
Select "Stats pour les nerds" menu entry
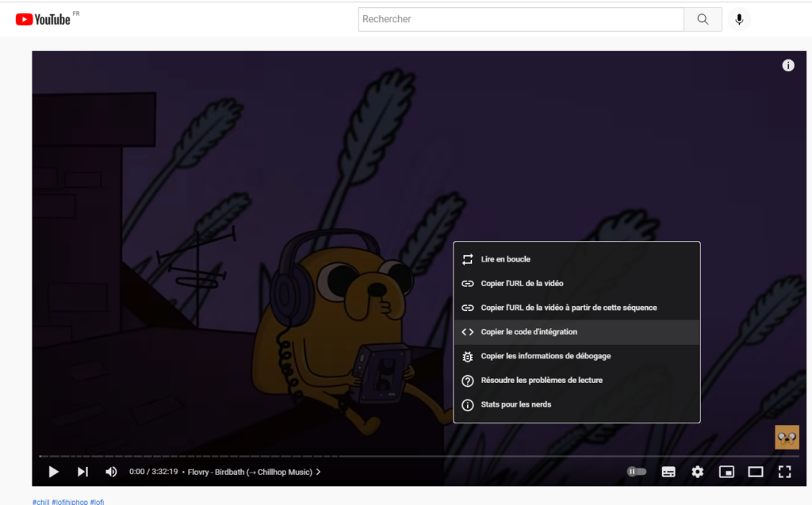pos(515,404)
